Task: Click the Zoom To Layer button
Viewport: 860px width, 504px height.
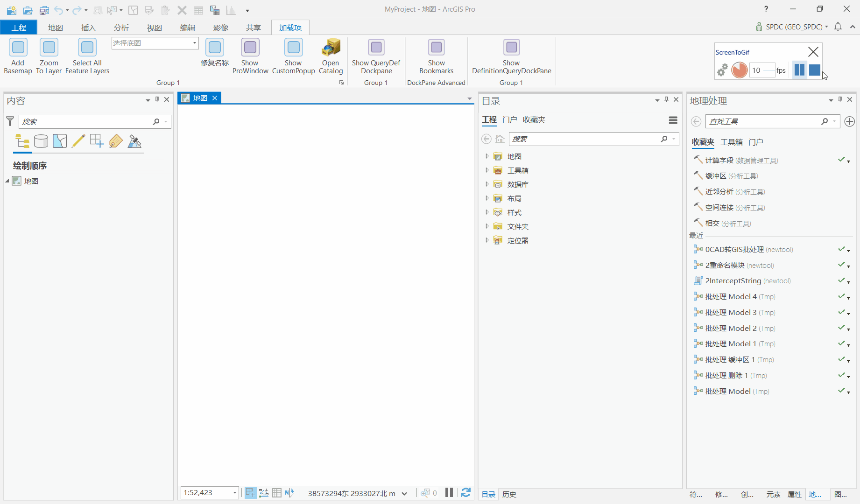Action: click(49, 56)
